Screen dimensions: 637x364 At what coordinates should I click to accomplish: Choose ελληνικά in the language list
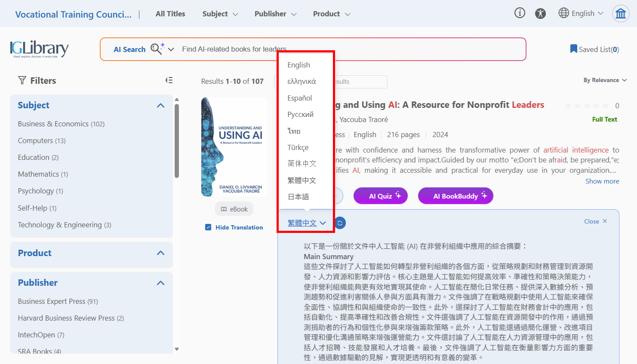click(x=302, y=81)
